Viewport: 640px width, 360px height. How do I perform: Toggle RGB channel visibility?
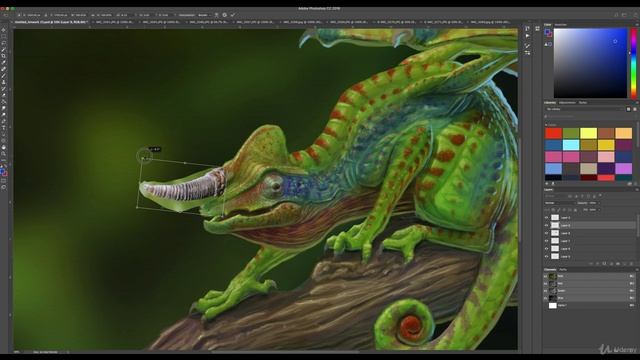pos(546,276)
